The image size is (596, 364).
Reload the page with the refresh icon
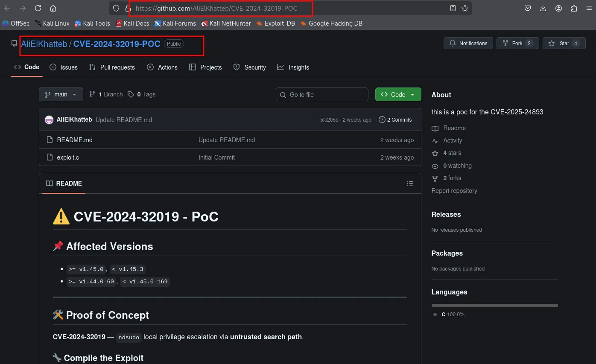(x=38, y=8)
